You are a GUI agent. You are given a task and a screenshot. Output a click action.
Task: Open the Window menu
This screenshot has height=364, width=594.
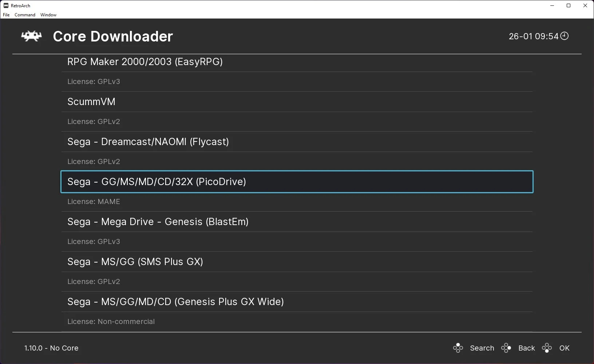(48, 15)
